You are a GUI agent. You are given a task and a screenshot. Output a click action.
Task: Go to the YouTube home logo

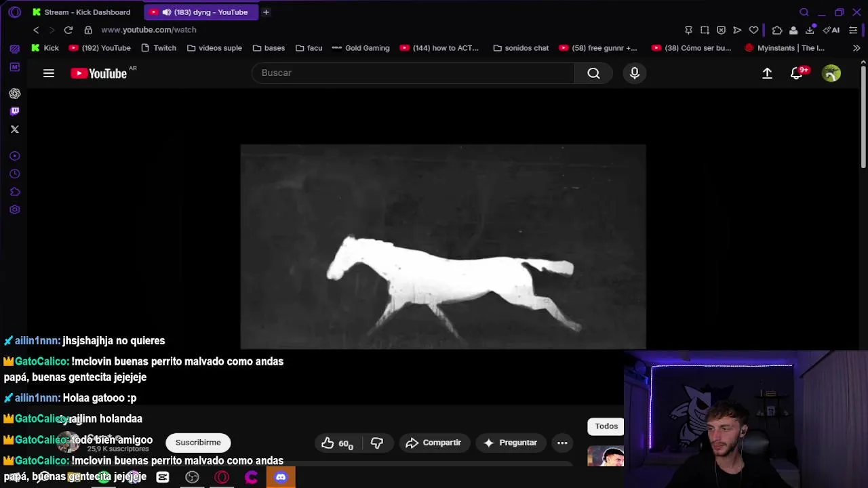tap(99, 73)
